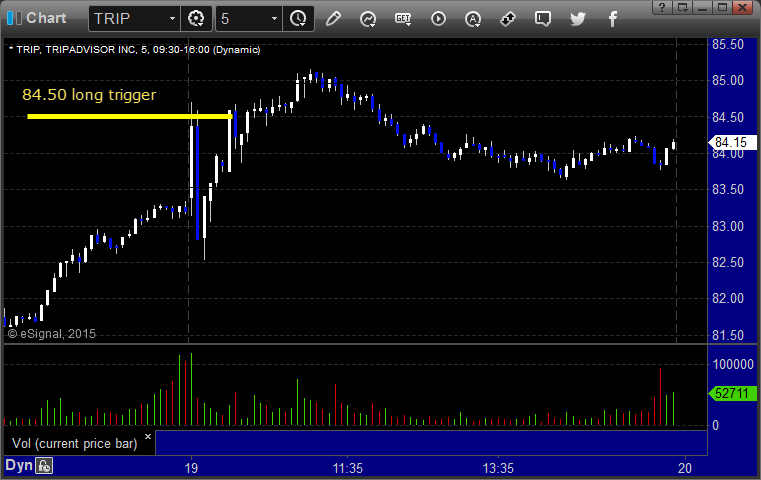Open the studies chart icon
The image size is (761, 480).
pos(368,19)
